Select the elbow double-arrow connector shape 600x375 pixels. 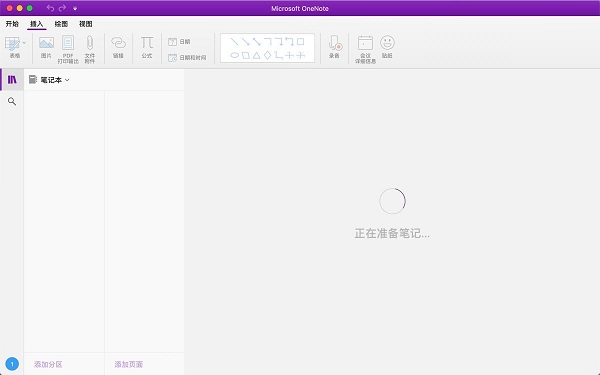[x=290, y=41]
